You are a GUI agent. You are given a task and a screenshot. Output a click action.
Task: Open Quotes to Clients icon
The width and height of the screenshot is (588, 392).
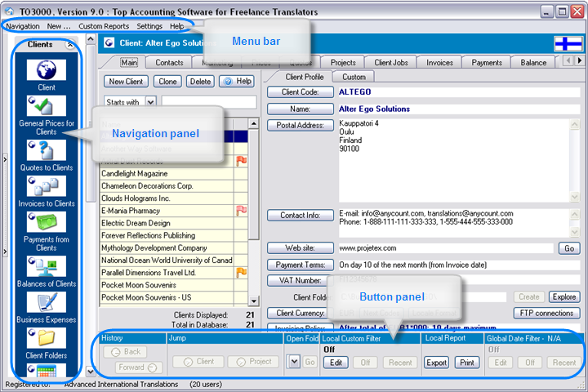[x=46, y=150]
